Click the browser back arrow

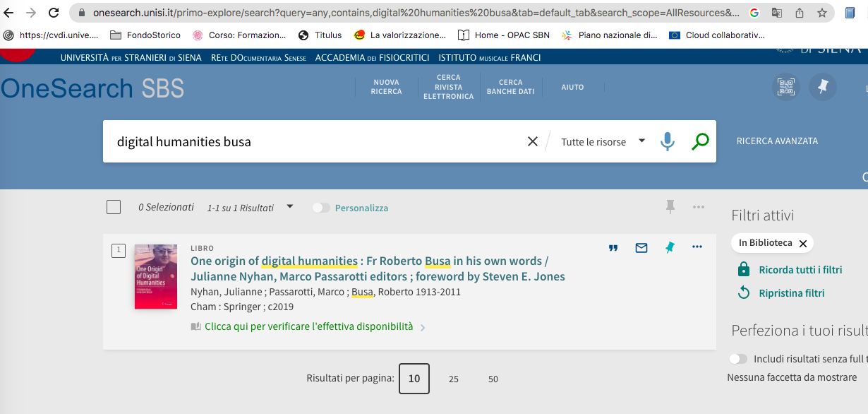(x=9, y=13)
